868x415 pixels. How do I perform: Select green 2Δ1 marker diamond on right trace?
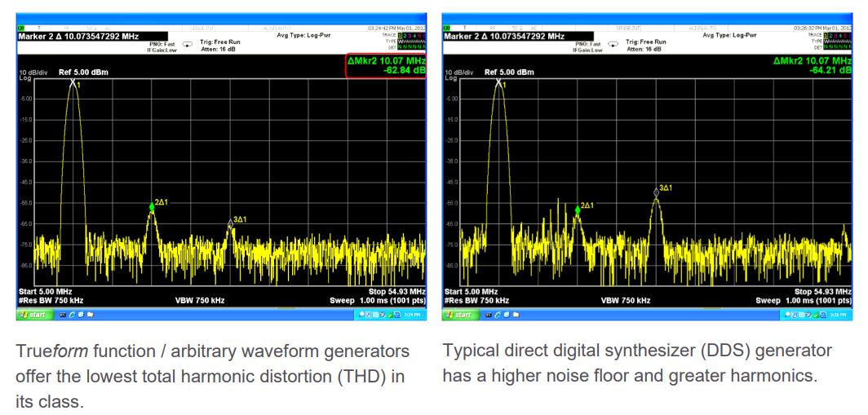(578, 210)
